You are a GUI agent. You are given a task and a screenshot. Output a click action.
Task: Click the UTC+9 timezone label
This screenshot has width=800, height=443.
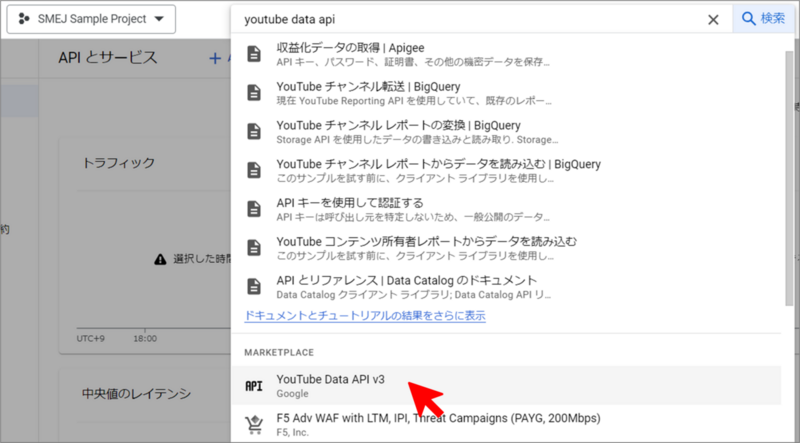pyautogui.click(x=91, y=338)
